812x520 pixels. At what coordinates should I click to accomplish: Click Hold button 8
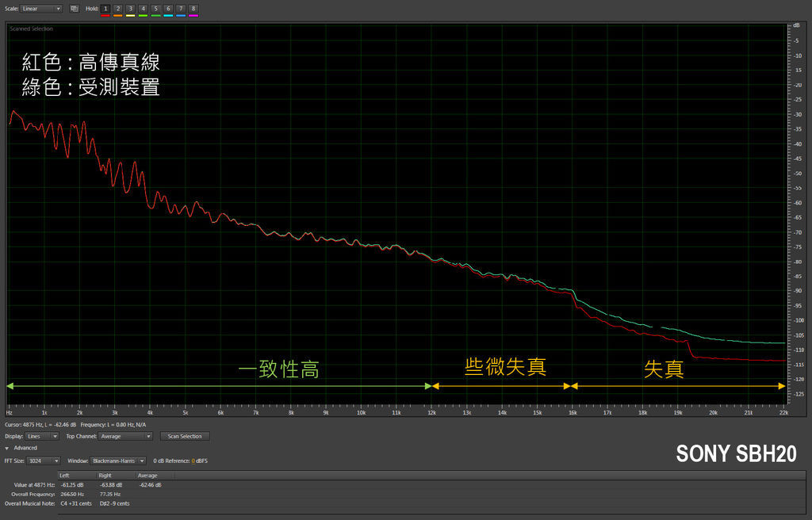(x=193, y=9)
